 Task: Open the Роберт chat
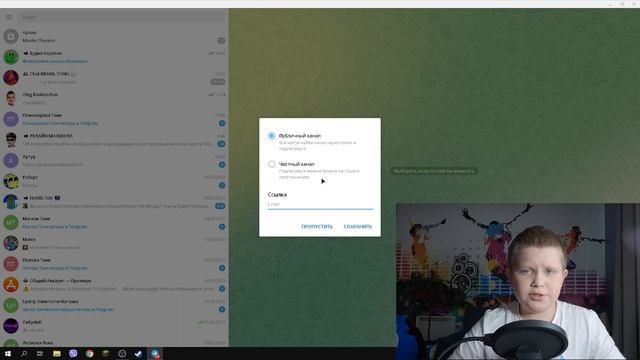[114, 181]
